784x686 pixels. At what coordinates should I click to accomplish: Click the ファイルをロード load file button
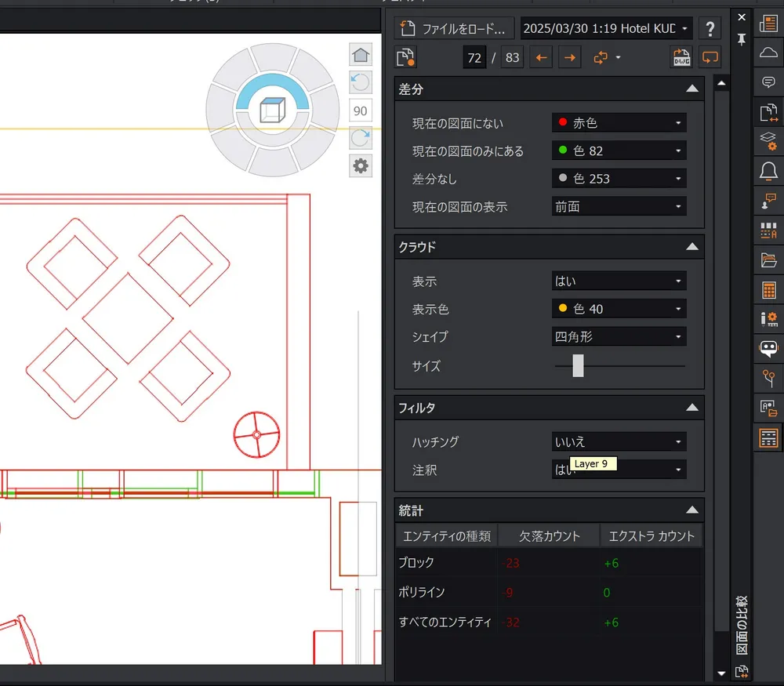(454, 28)
